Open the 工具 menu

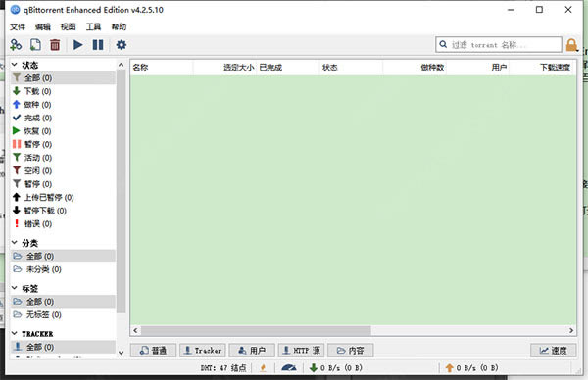pos(93,26)
